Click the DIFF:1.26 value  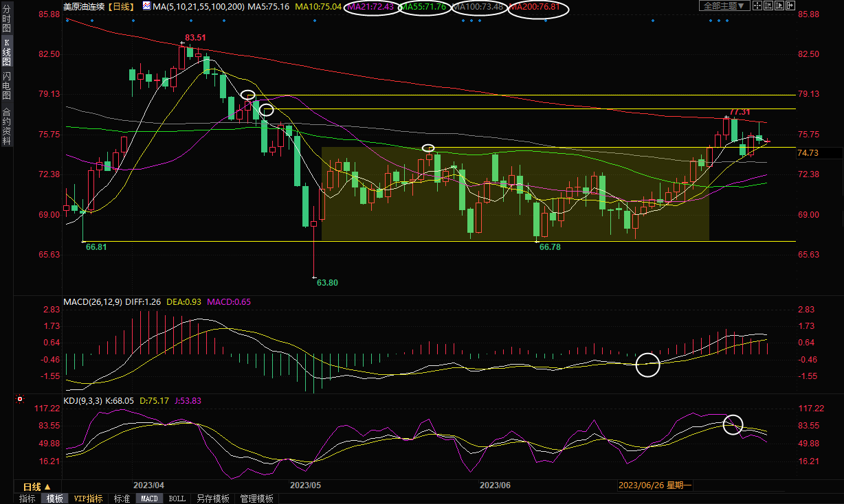(143, 301)
